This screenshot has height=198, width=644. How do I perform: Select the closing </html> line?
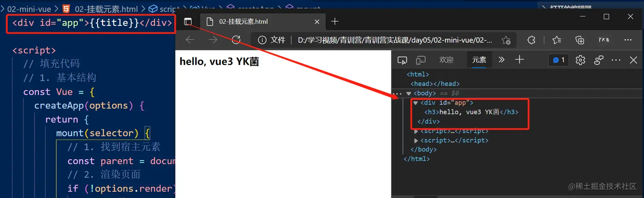pos(417,159)
